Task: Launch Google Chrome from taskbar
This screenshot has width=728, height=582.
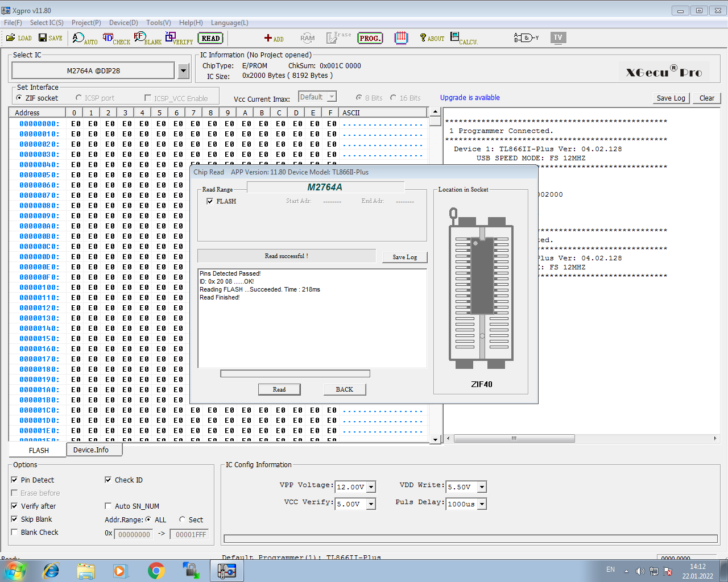Action: point(156,571)
